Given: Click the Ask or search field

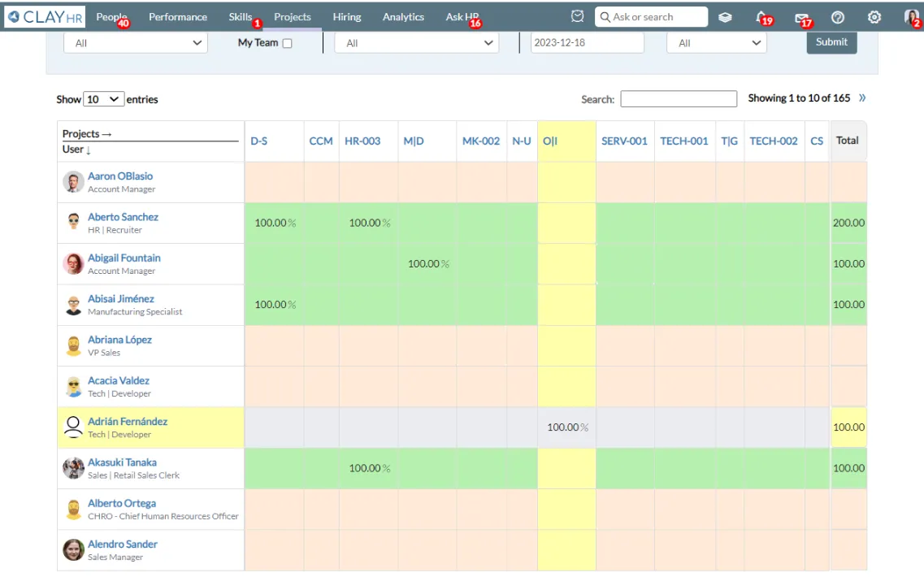Looking at the screenshot, I should point(651,17).
